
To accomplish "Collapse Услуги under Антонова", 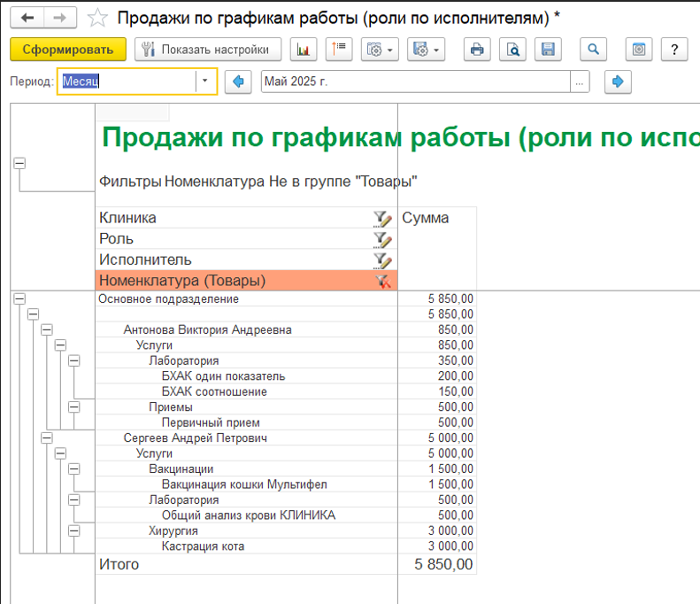I will [60, 345].
